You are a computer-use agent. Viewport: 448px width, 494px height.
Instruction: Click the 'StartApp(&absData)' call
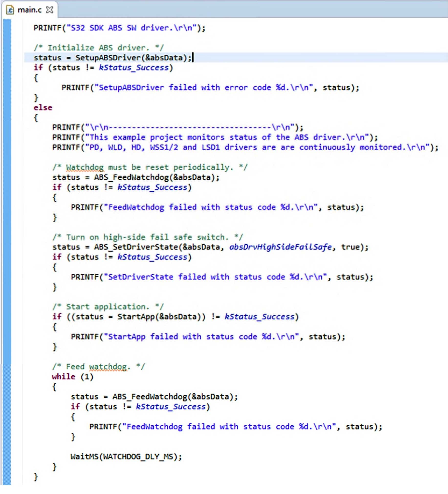click(x=161, y=317)
